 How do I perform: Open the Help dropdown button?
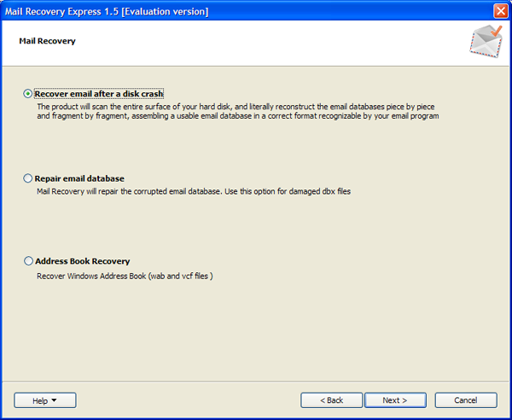point(45,400)
